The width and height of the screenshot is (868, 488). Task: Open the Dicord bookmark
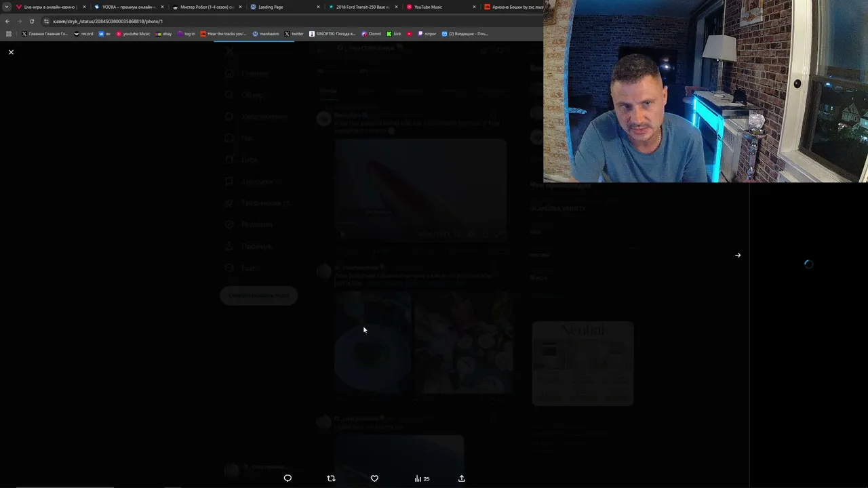click(x=371, y=33)
